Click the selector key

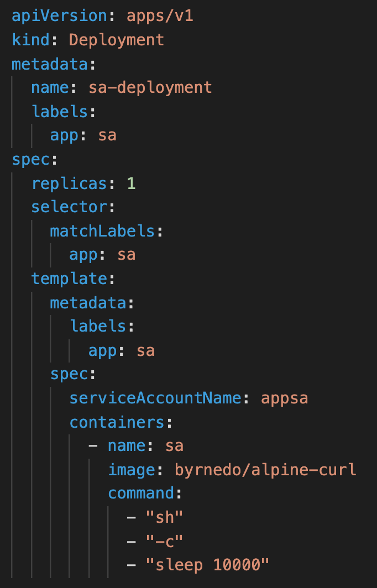point(69,207)
